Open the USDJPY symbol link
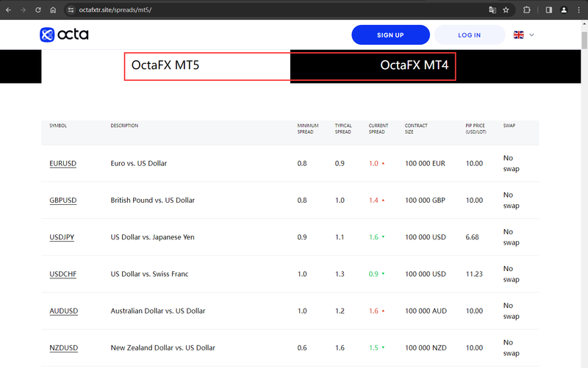Image resolution: width=588 pixels, height=368 pixels. (62, 237)
